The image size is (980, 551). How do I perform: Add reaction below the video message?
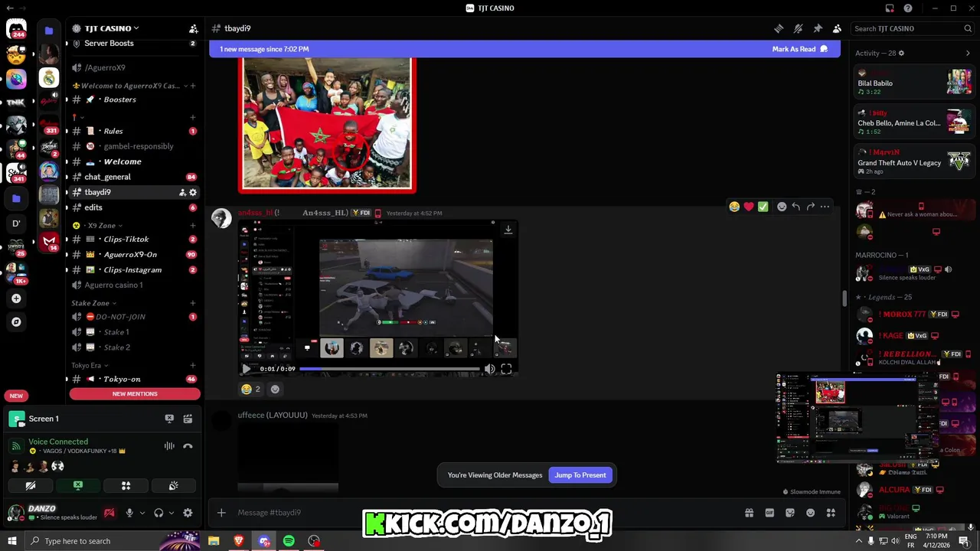[x=275, y=389]
